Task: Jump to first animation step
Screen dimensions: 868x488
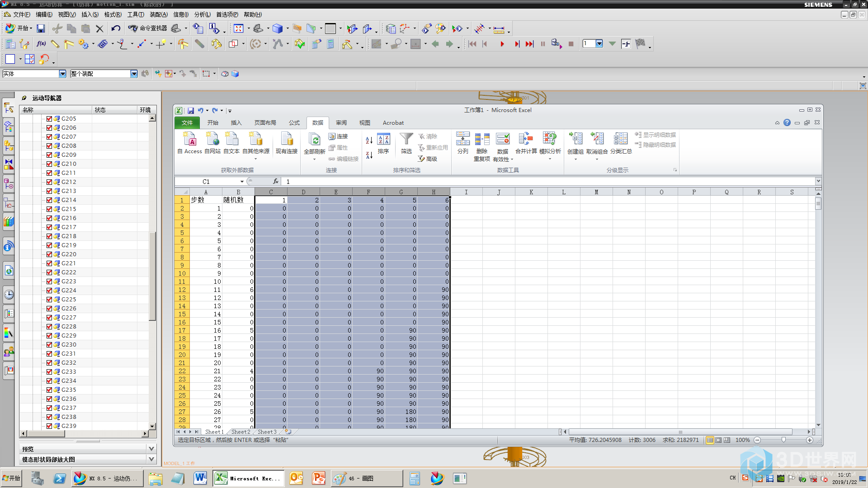Action: click(x=472, y=44)
